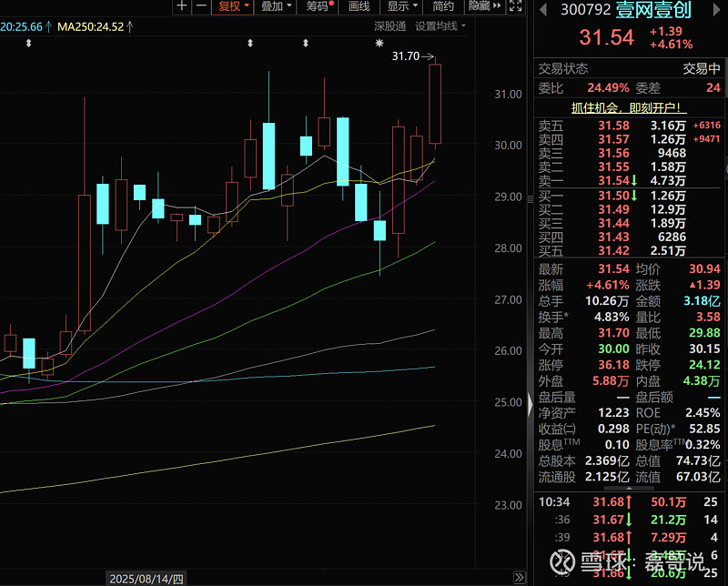This screenshot has height=586, width=728.
Task: Zoom out chart with minus button
Action: click(201, 6)
